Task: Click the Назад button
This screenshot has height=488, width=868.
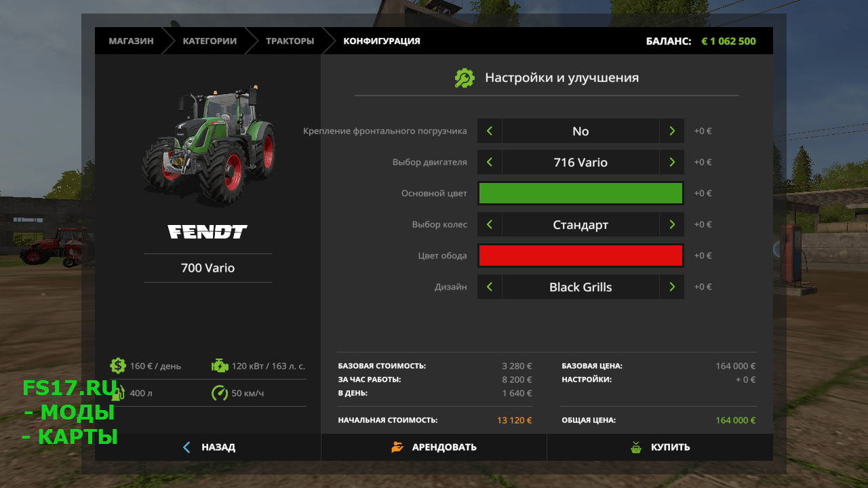Action: tap(208, 447)
